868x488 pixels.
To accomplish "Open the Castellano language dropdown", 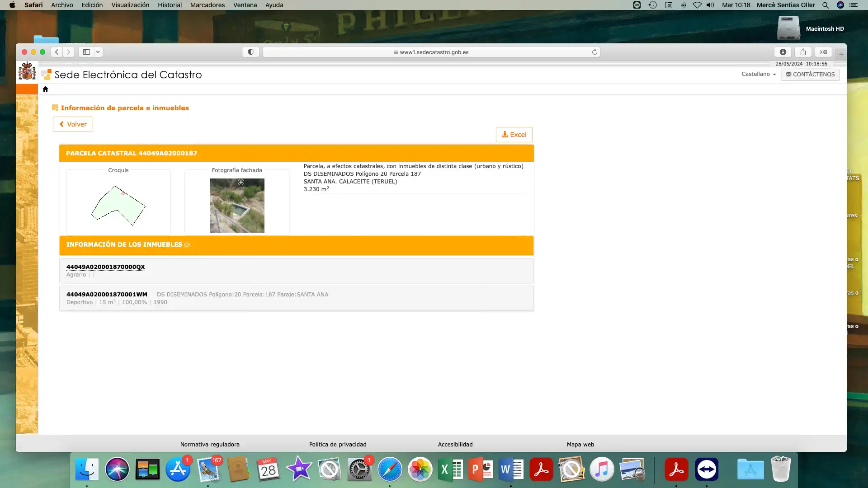I will pyautogui.click(x=759, y=74).
